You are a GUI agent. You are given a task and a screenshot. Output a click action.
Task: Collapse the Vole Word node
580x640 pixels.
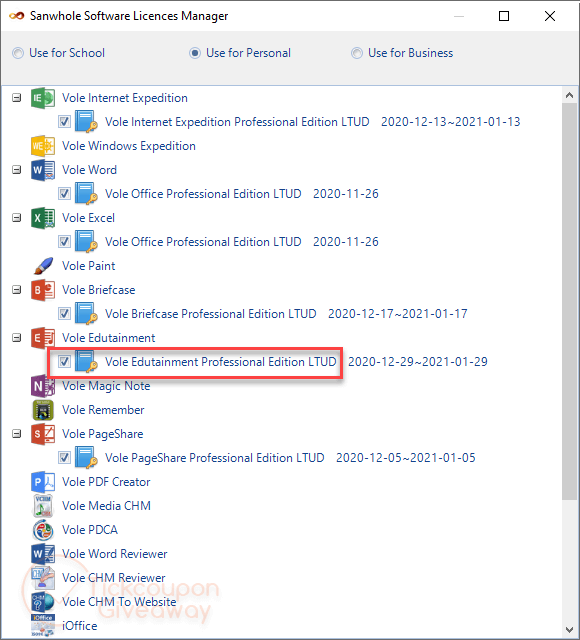coord(16,170)
